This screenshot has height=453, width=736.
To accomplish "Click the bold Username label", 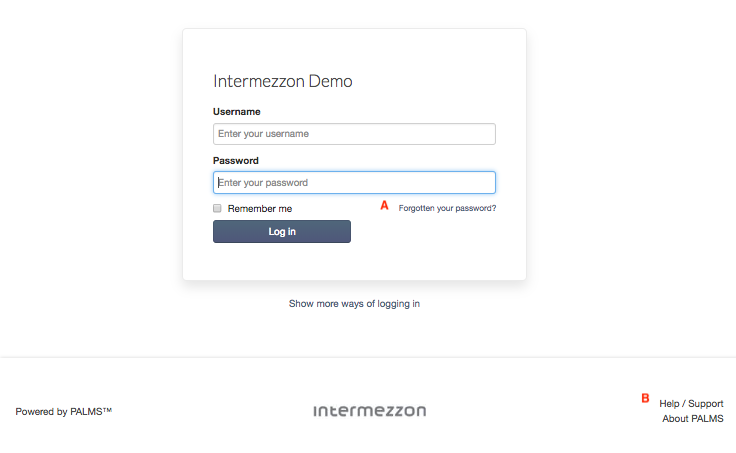I will tap(237, 112).
